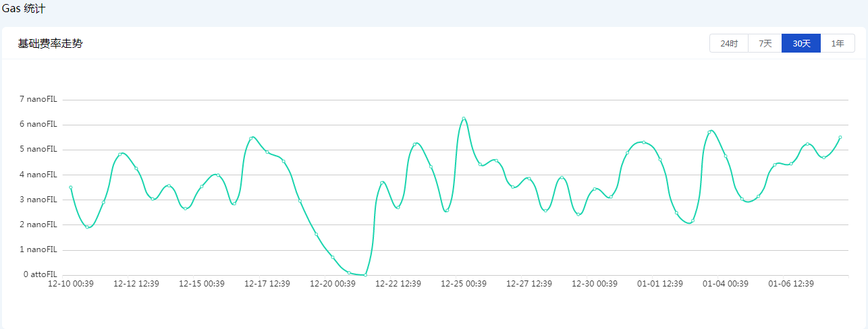This screenshot has height=329, width=868.
Task: Switch the chart range to 24时
Action: coord(729,44)
